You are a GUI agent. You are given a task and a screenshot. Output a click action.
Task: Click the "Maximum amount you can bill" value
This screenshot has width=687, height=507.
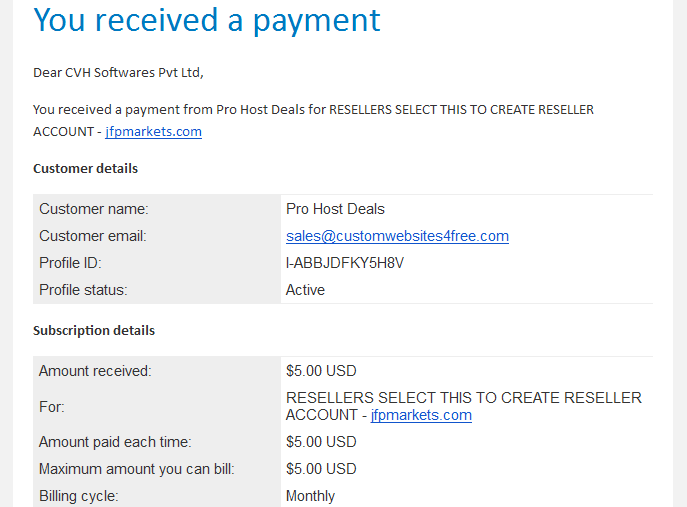[321, 469]
